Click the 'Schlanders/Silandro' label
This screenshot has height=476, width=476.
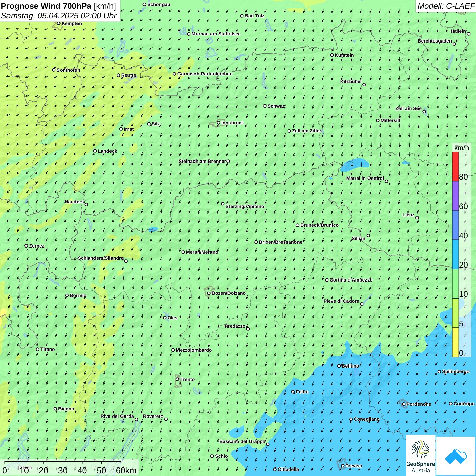[x=101, y=258]
